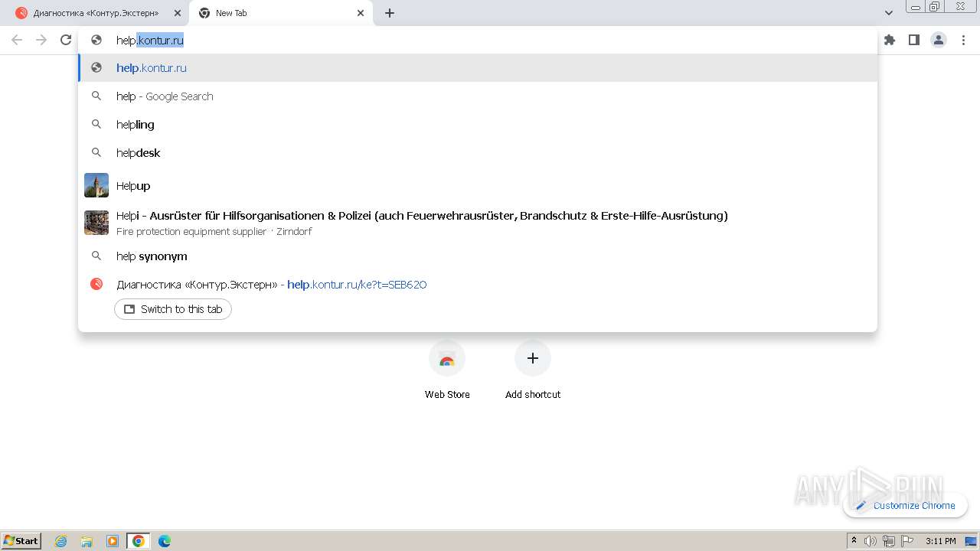Open the profile avatar menu
Viewport: 980px width, 551px height.
tap(939, 40)
